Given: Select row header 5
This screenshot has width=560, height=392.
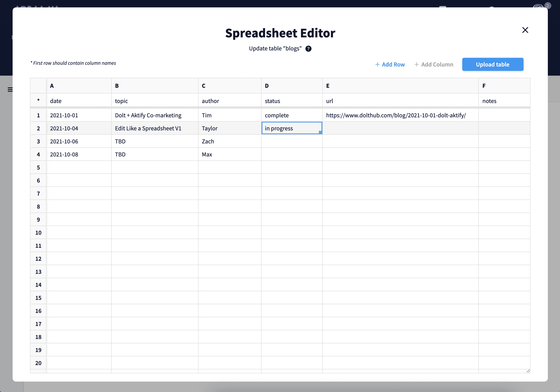Looking at the screenshot, I should [38, 167].
